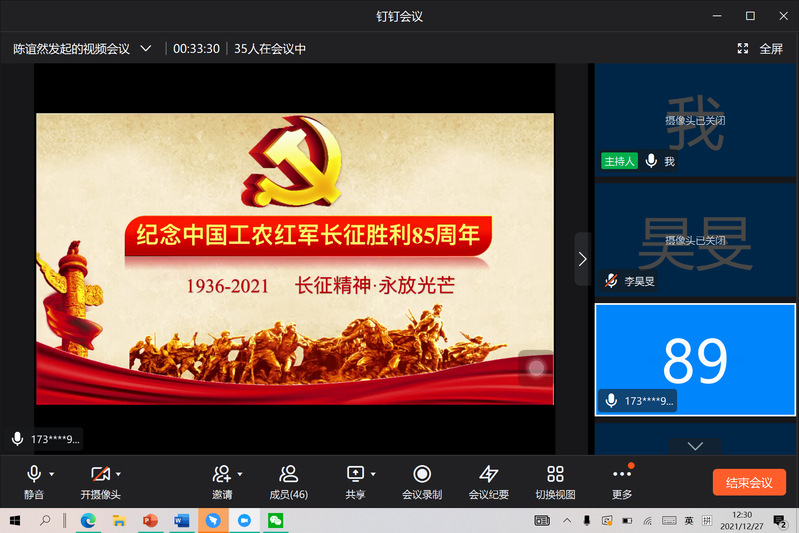The width and height of the screenshot is (799, 533).
Task: Open the 更多 more options menu
Action: pos(622,482)
